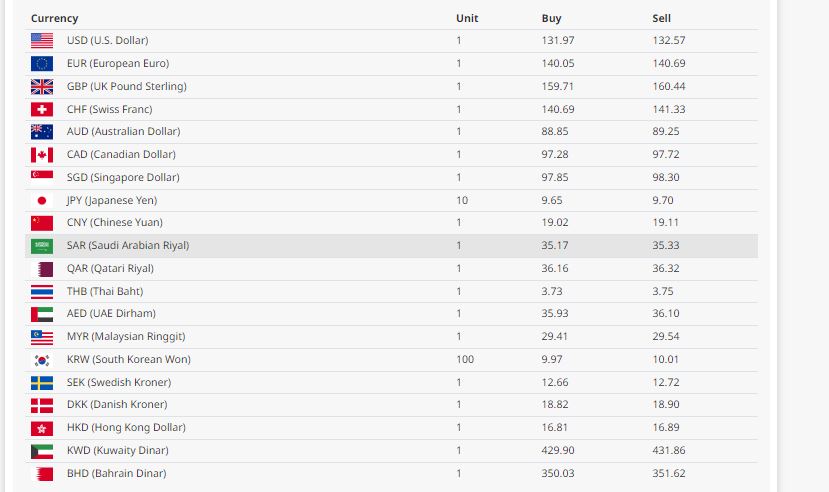Click the Saudi Arabian flag icon
Image resolution: width=829 pixels, height=492 pixels.
(42, 245)
